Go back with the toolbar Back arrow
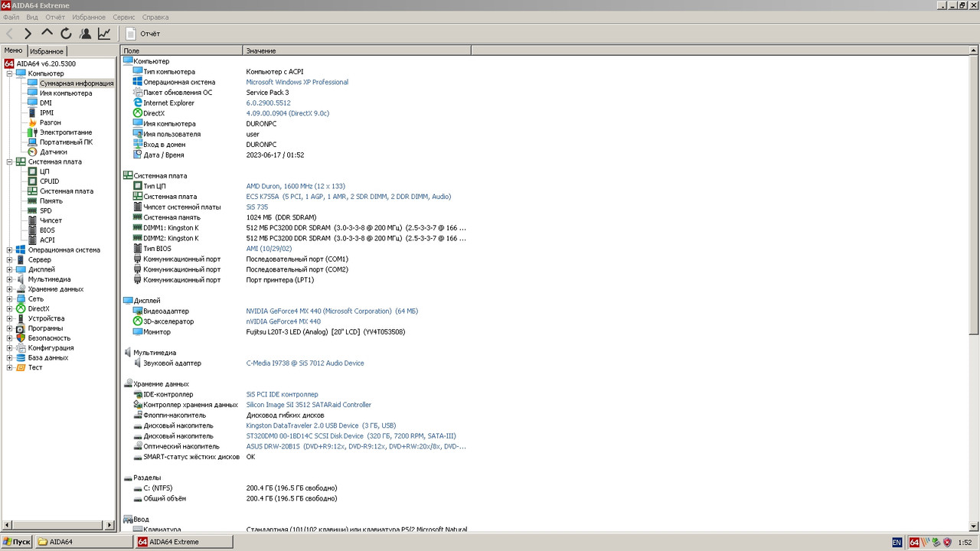Viewport: 980px width, 551px height. [9, 34]
